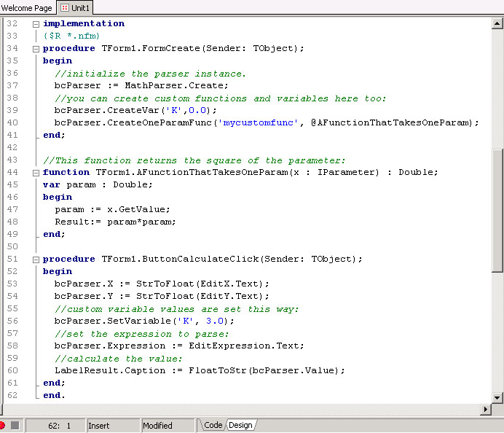Collapse the ButtonCalculateClick procedure fold

(x=36, y=259)
